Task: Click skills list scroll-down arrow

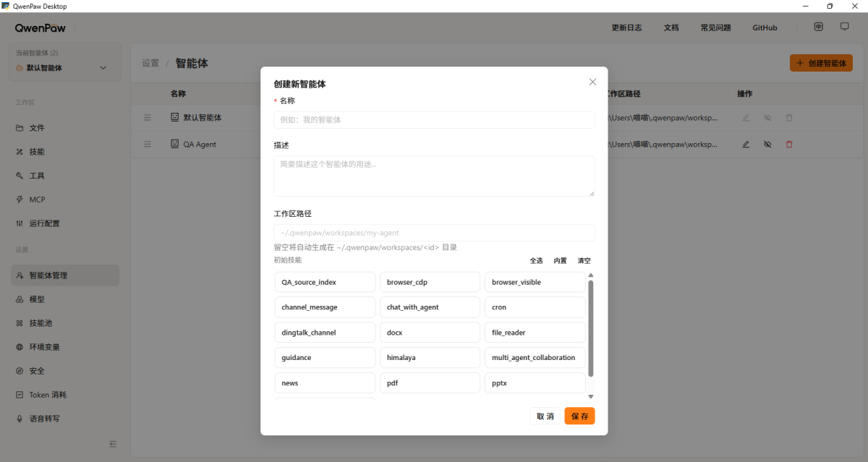Action: pos(590,397)
